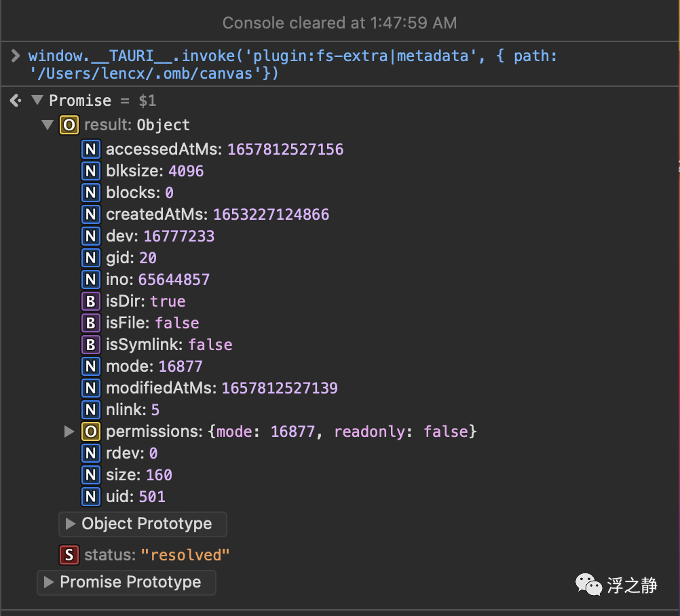Click the Boolean icon beside isSymlink
680x616 pixels.
pyautogui.click(x=91, y=345)
